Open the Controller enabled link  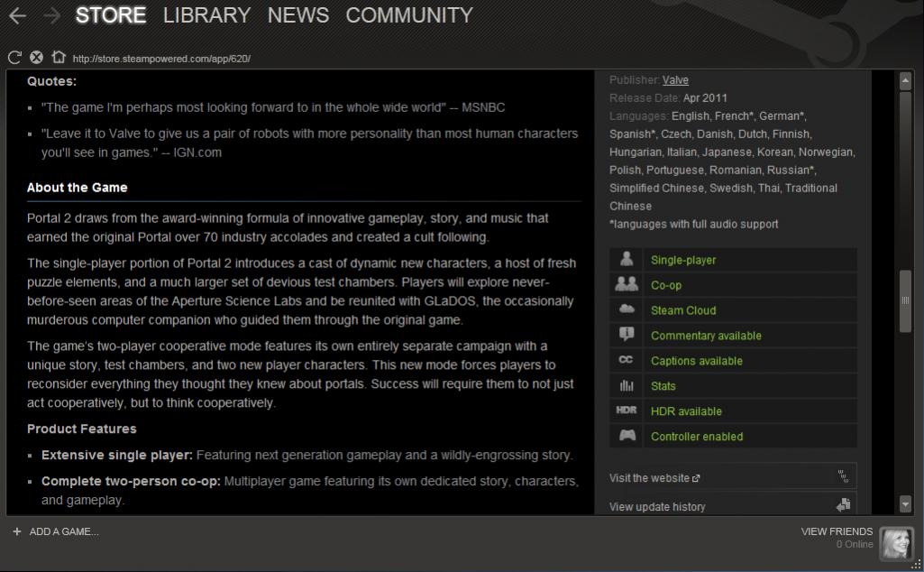(x=697, y=437)
